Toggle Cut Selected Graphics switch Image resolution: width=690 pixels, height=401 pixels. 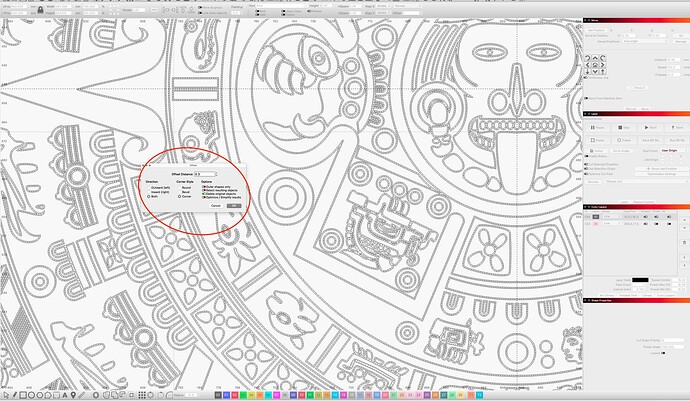pos(586,164)
